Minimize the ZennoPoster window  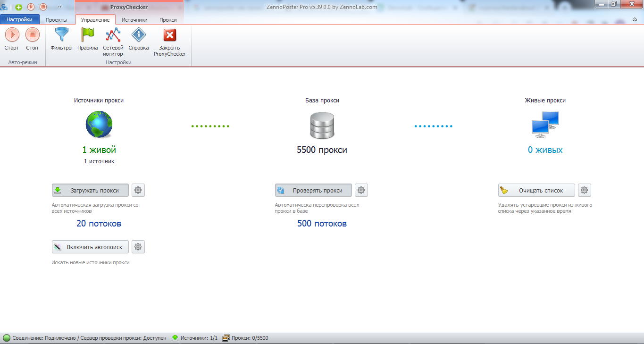point(602,4)
